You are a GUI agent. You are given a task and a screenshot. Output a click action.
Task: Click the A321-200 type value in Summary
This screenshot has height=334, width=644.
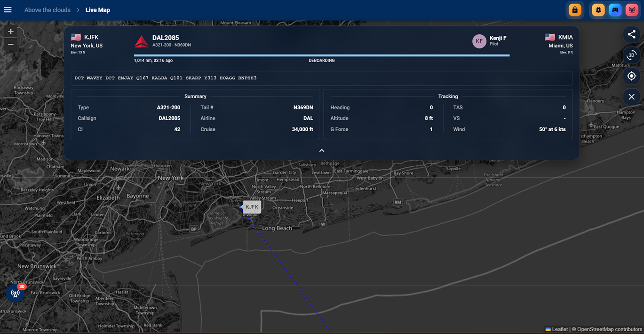[168, 108]
